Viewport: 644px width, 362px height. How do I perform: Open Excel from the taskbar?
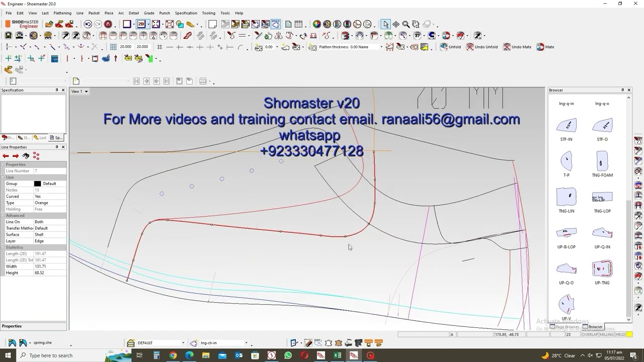point(337,355)
